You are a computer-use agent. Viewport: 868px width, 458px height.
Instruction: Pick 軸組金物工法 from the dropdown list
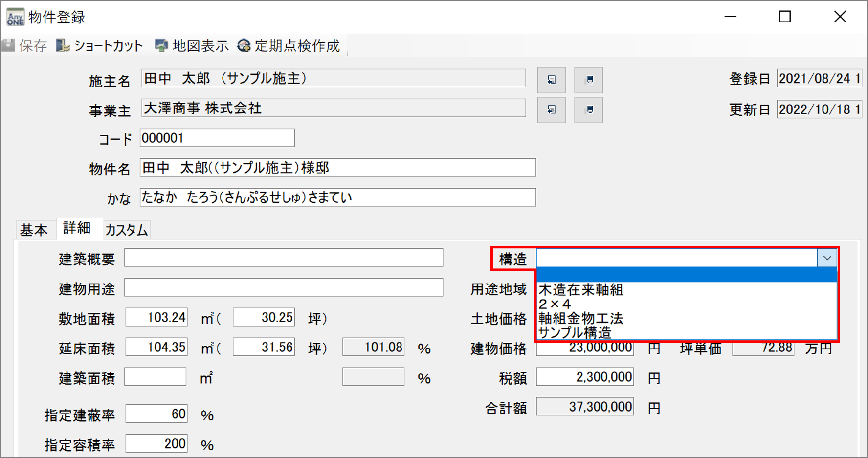581,319
